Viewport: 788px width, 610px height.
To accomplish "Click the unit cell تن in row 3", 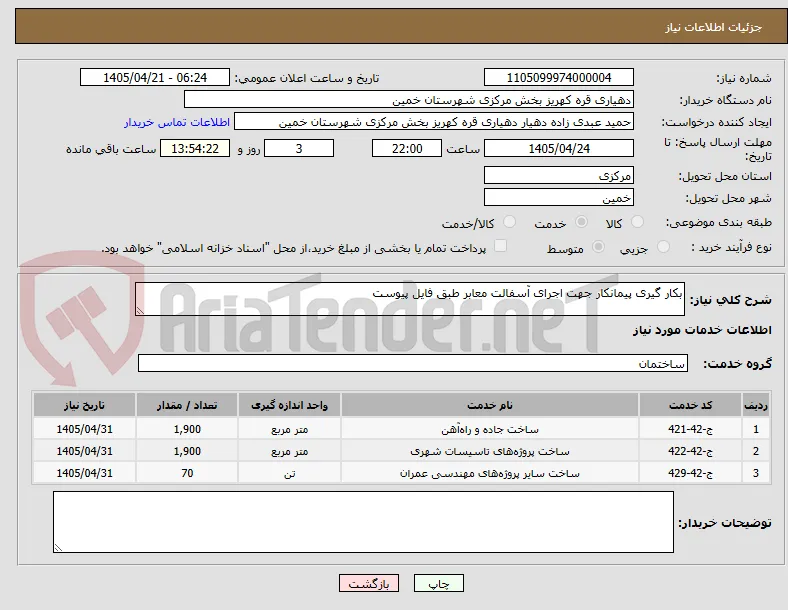I will point(289,473).
